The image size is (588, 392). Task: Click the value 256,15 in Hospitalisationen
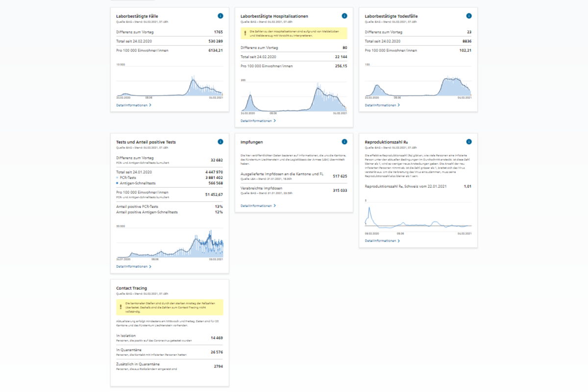coord(341,66)
